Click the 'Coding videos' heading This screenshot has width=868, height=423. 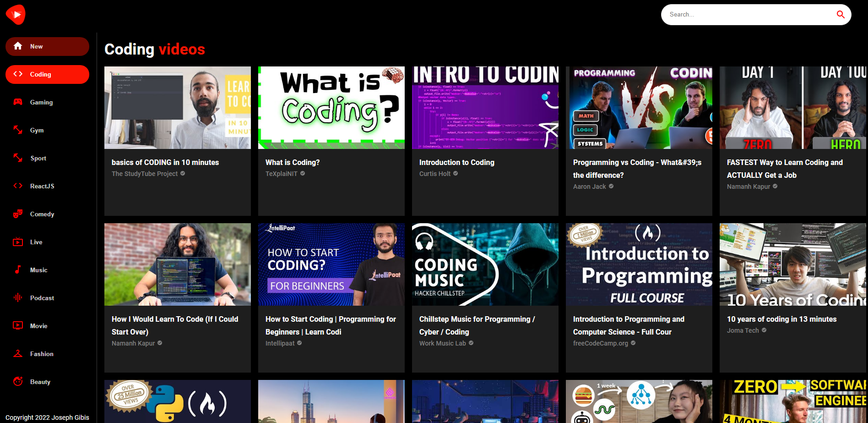click(155, 49)
